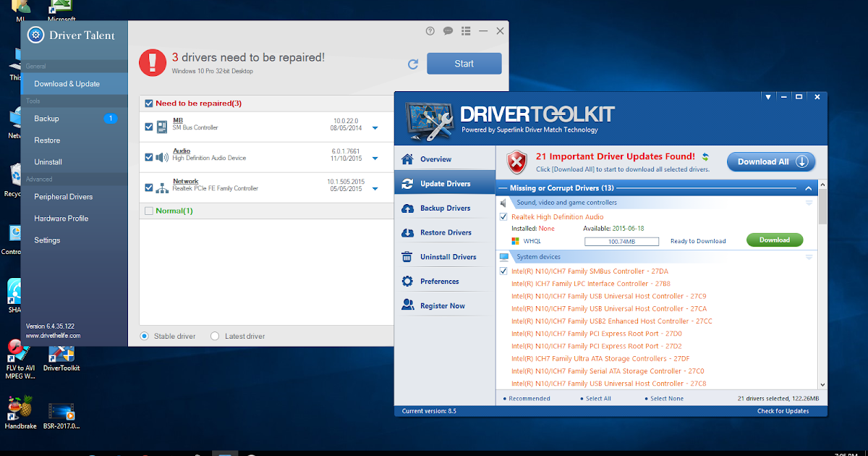
Task: Open the feedback speech-bubble icon in Driver Talent
Action: 448,31
